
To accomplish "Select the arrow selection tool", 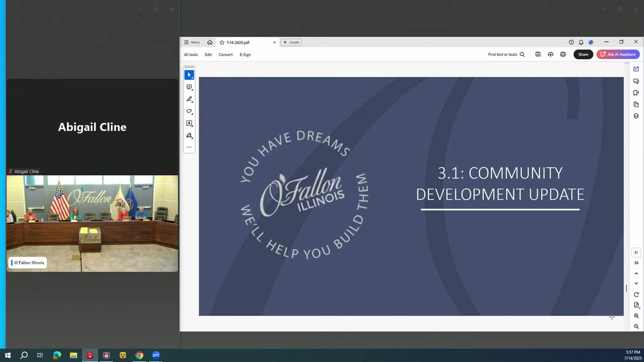I will 189,75.
